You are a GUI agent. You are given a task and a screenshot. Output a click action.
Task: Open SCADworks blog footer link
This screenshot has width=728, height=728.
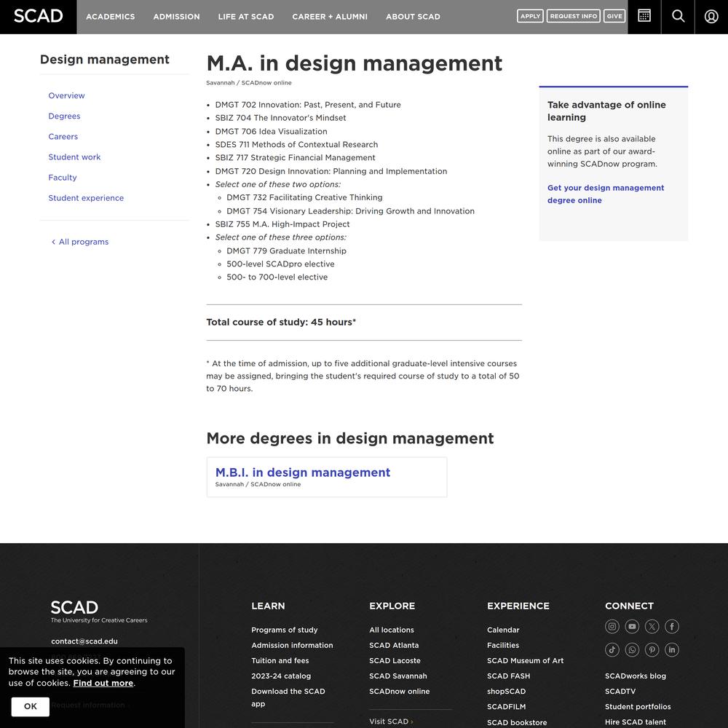[635, 676]
